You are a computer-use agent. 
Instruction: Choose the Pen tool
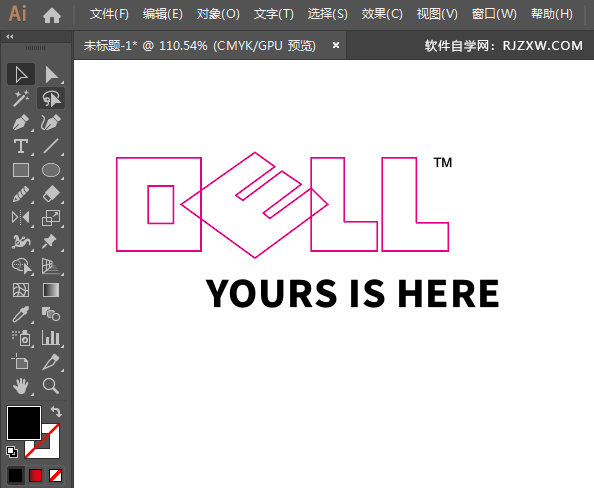(21, 122)
